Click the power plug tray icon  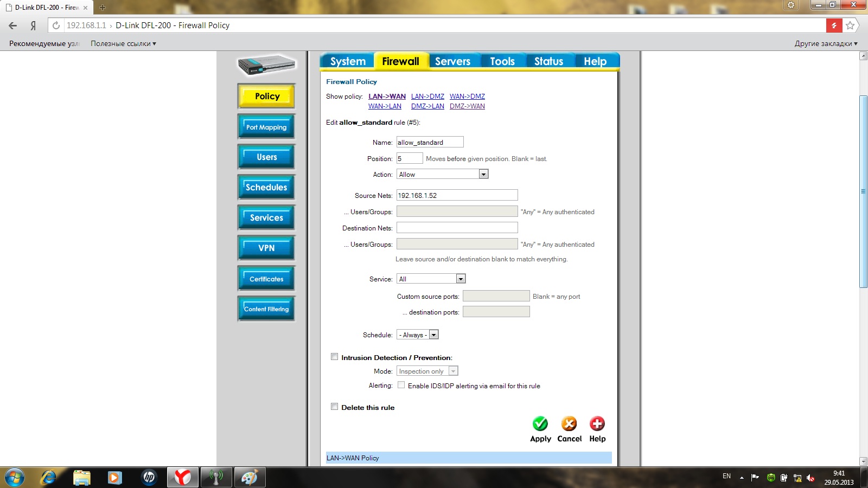tap(784, 478)
